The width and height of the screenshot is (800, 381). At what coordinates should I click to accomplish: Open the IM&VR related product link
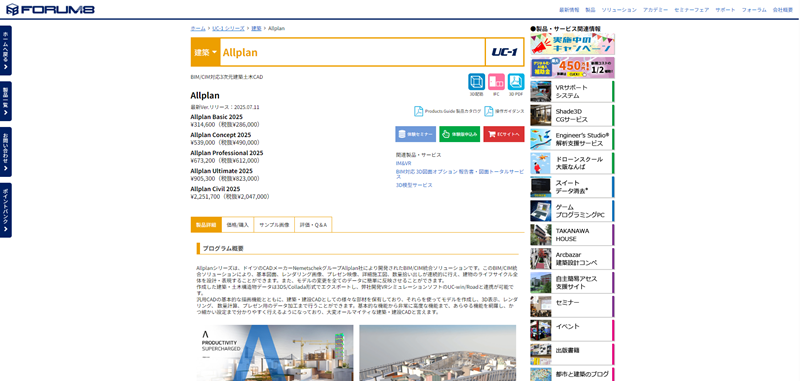[x=403, y=163]
